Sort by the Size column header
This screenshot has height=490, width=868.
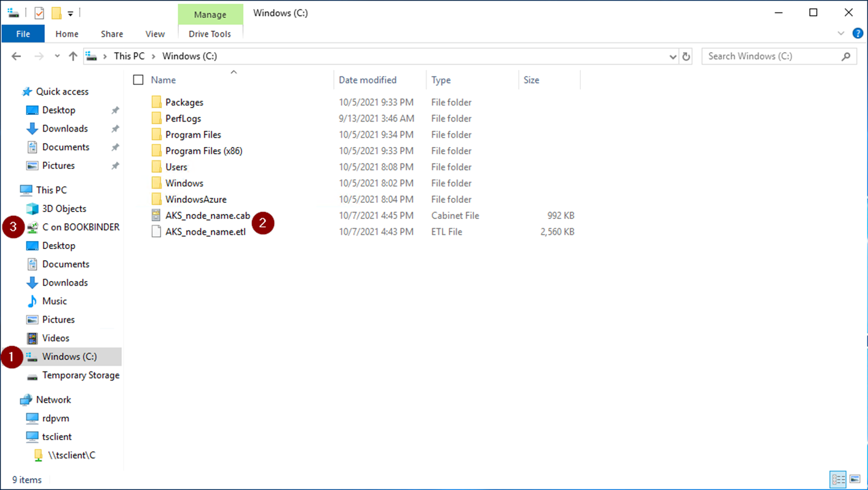coord(531,80)
